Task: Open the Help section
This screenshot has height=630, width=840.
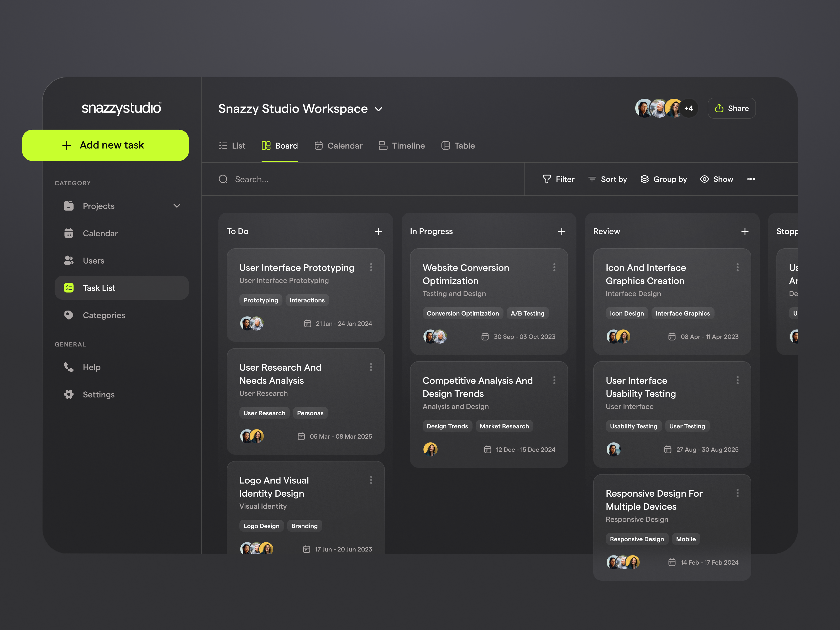Action: click(x=122, y=367)
